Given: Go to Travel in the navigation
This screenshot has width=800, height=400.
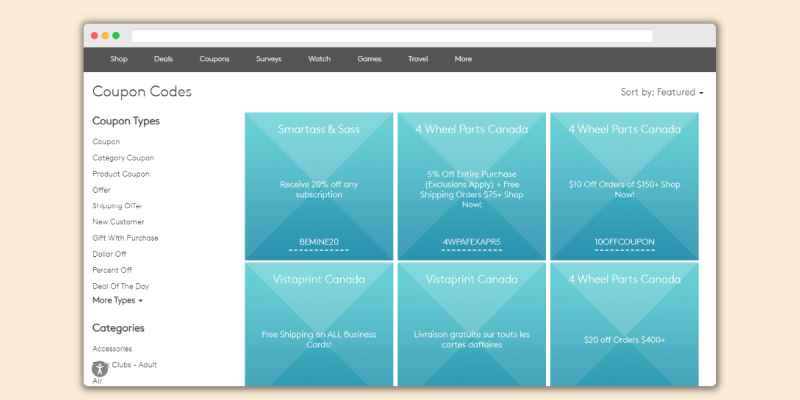Looking at the screenshot, I should pyautogui.click(x=418, y=59).
